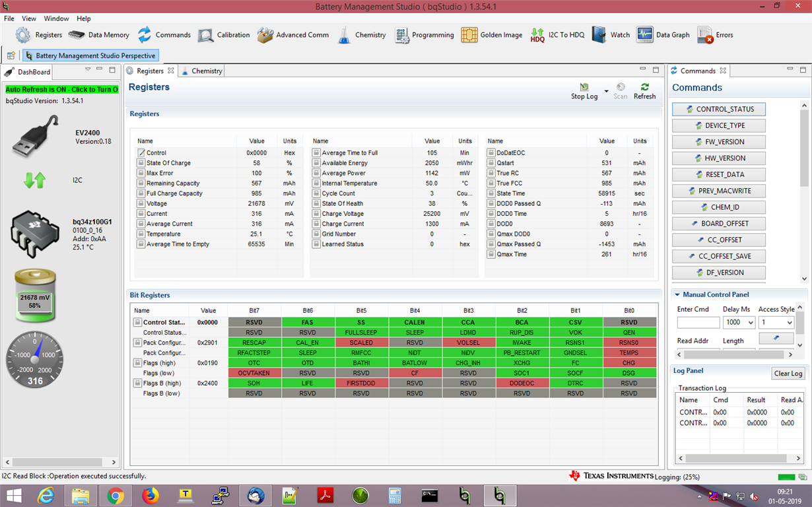Open the Stop Log dropdown arrow
Screen dimensions: 812x507
point(606,90)
